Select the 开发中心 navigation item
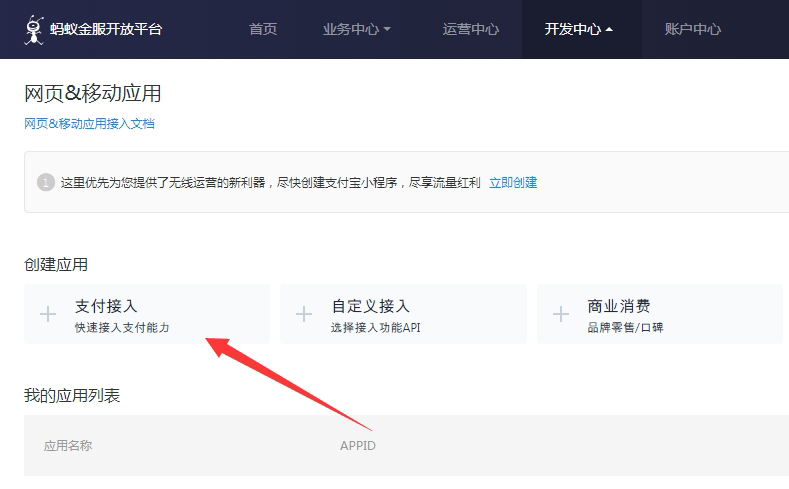Screen dimensions: 789x489 tap(572, 29)
